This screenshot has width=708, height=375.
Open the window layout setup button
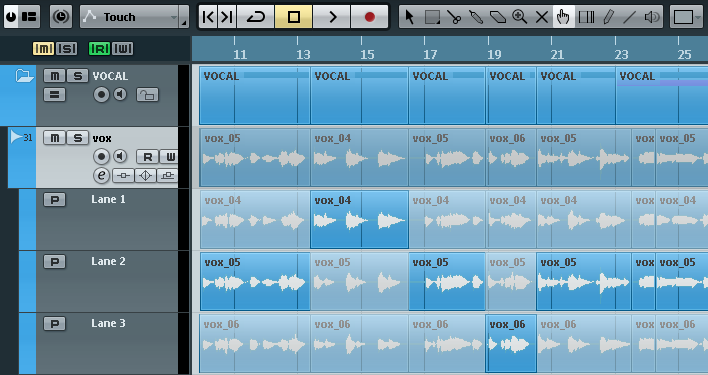click(x=29, y=17)
